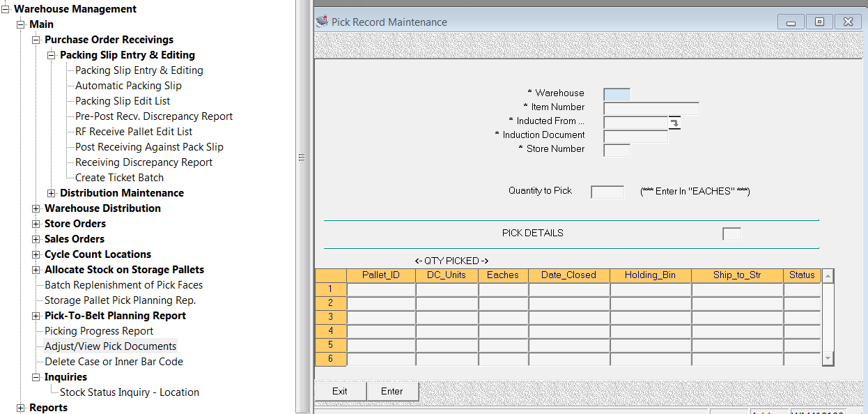Click the Inducted From lookup arrow icon

tap(674, 123)
